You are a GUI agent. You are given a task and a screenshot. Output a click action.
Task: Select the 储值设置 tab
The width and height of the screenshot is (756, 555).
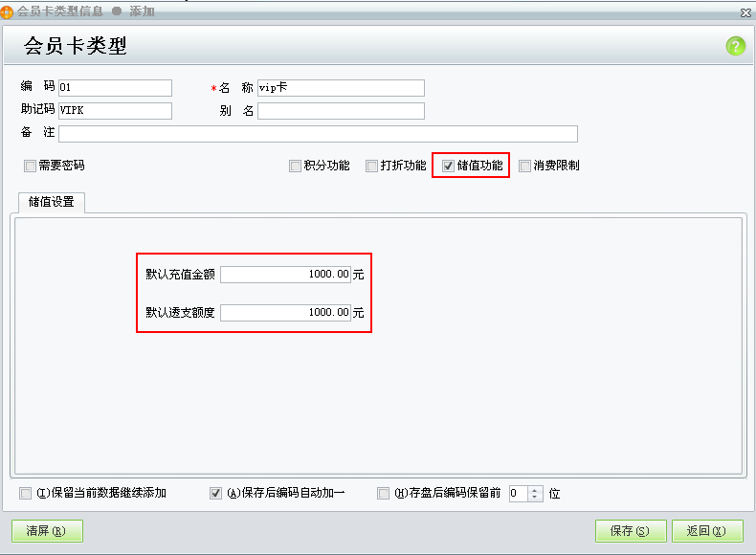point(52,202)
